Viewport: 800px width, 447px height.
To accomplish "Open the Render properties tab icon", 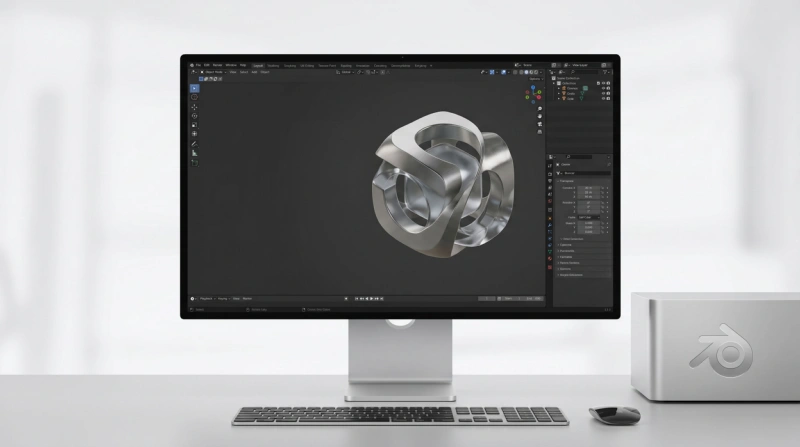I will point(550,174).
